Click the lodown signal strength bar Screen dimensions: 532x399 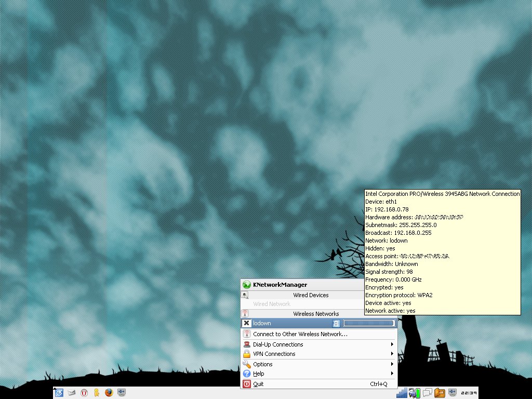click(369, 323)
